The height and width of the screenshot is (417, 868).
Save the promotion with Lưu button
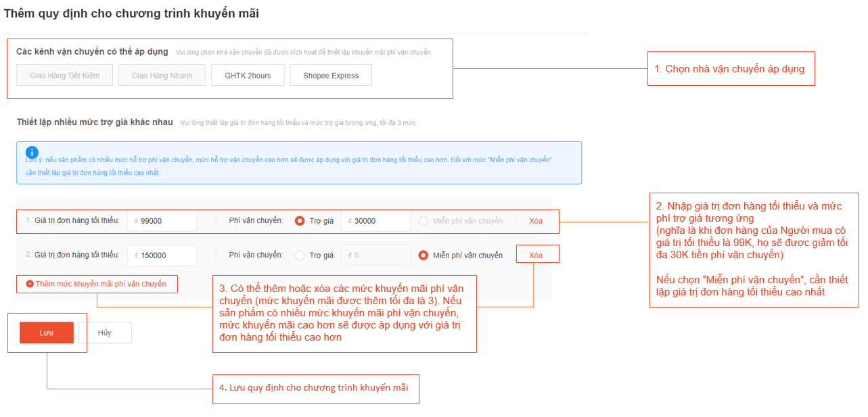pyautogui.click(x=47, y=333)
